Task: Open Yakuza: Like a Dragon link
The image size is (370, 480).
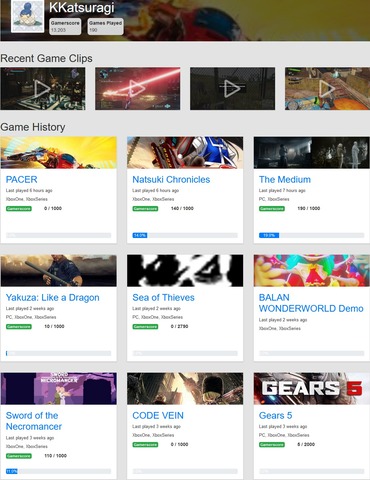Action: (x=52, y=297)
